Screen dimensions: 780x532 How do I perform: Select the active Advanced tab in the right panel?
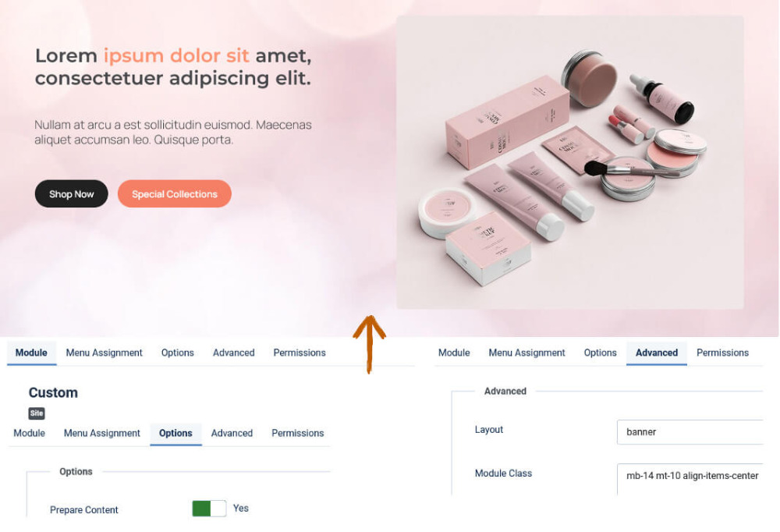(x=657, y=353)
